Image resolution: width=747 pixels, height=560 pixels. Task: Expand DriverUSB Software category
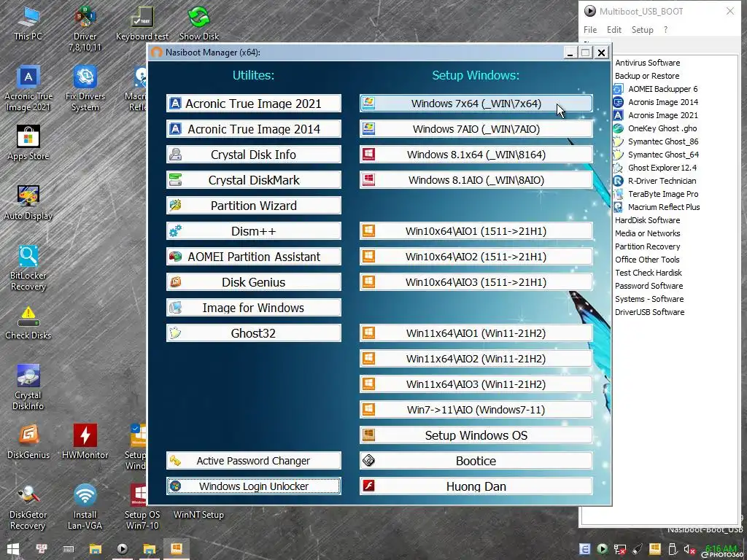[649, 312]
